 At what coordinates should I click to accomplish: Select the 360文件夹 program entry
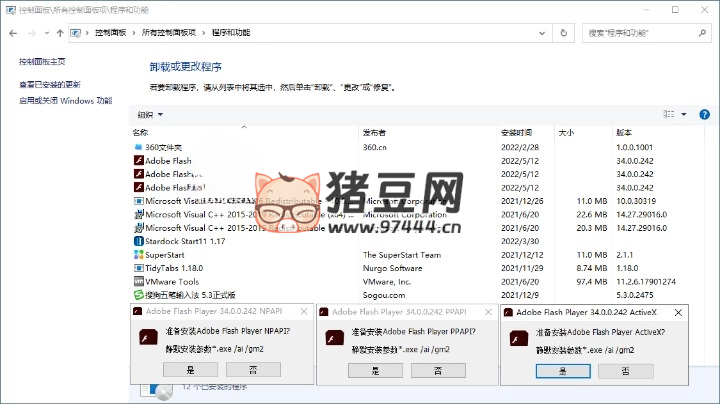(164, 147)
